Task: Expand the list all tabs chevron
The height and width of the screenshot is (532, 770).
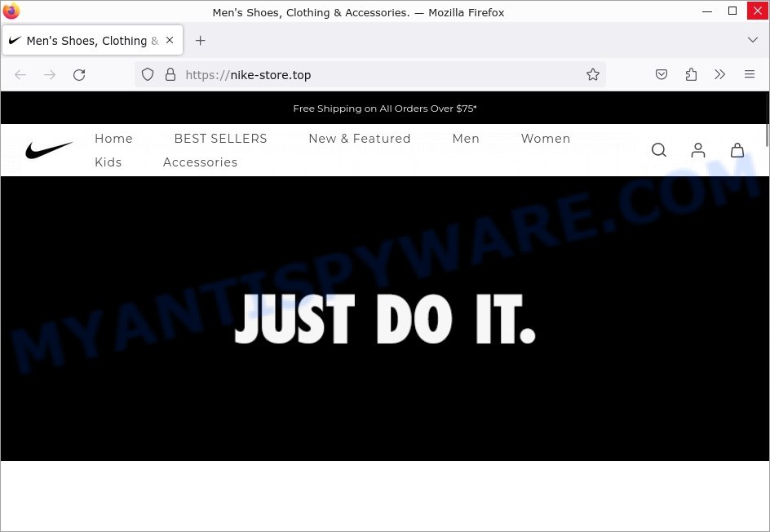Action: (752, 40)
